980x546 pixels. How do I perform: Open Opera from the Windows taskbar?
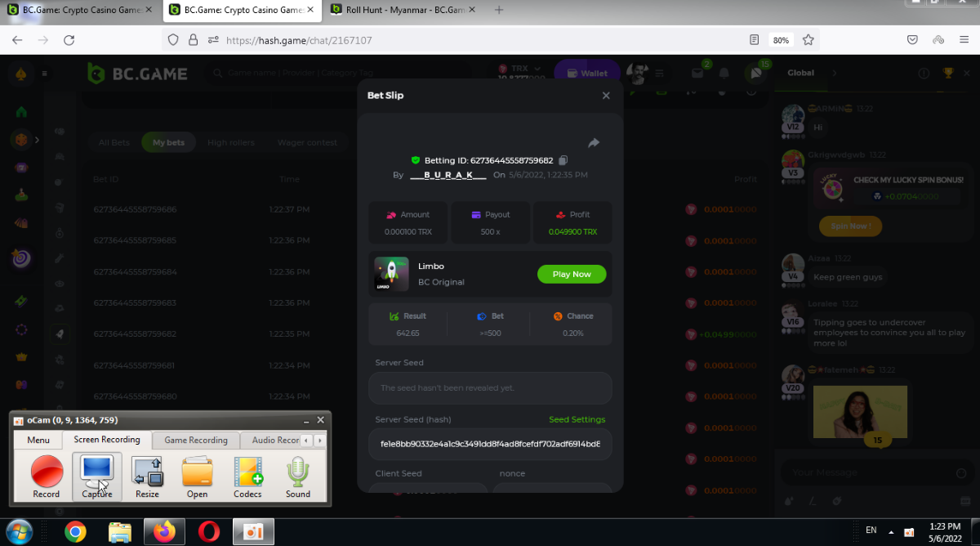(x=209, y=532)
